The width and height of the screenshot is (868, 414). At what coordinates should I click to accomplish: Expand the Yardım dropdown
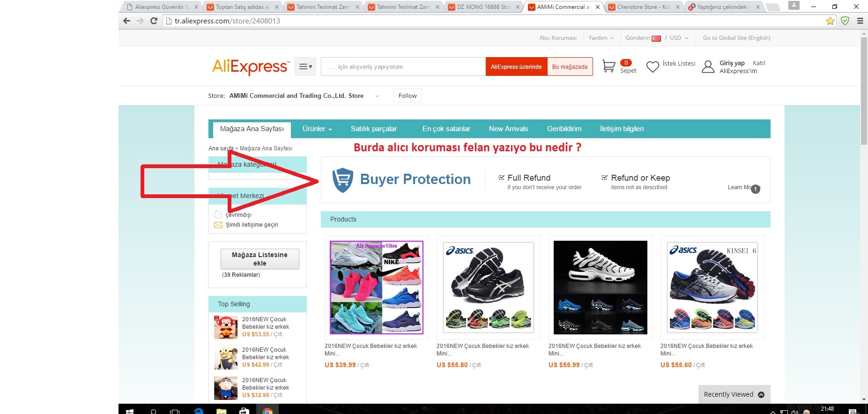[x=601, y=38]
